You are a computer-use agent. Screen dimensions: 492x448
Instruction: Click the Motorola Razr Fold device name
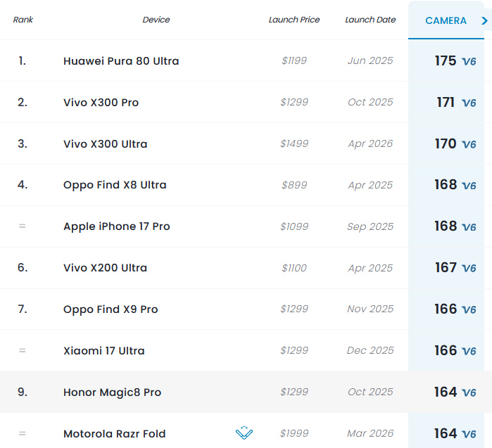pos(115,433)
